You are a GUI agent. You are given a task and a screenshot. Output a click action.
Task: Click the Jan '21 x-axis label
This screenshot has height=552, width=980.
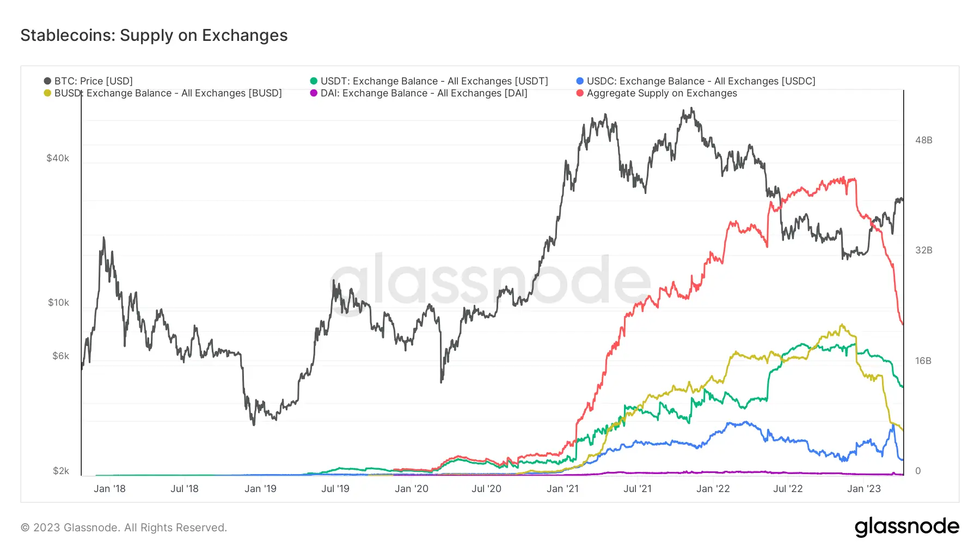[x=562, y=489]
